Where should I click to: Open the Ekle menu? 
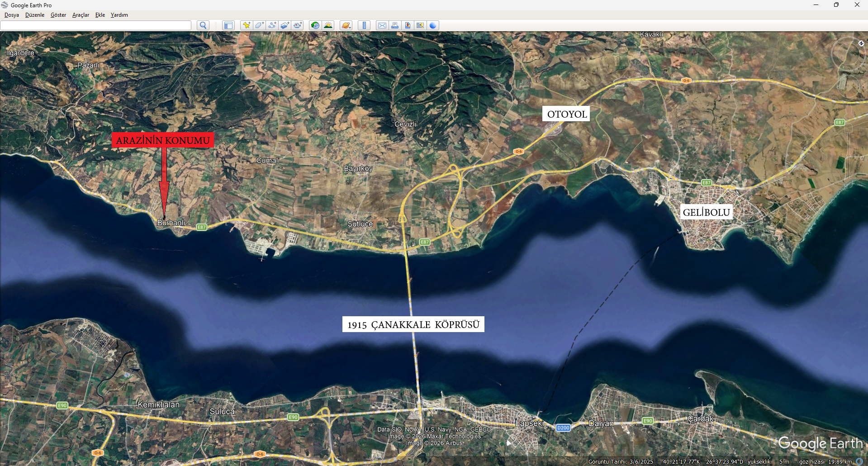pyautogui.click(x=100, y=15)
